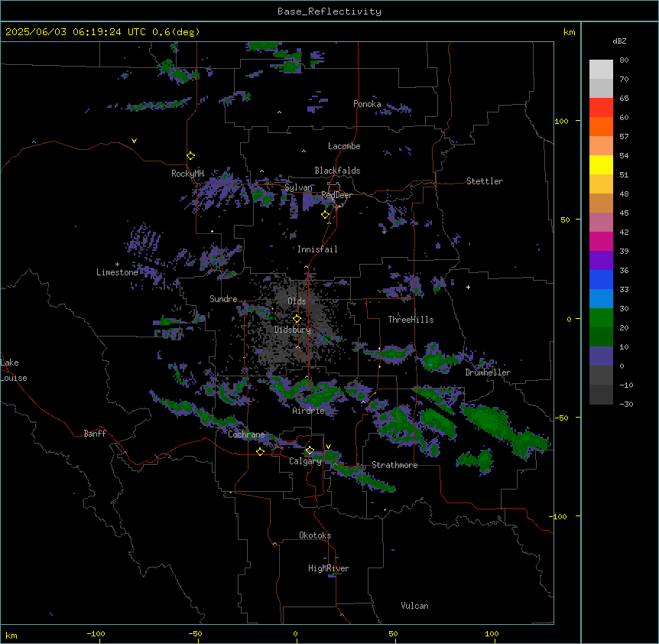Click the yellow marker south of Cochrane
Screen dimensions: 659x644
click(260, 451)
